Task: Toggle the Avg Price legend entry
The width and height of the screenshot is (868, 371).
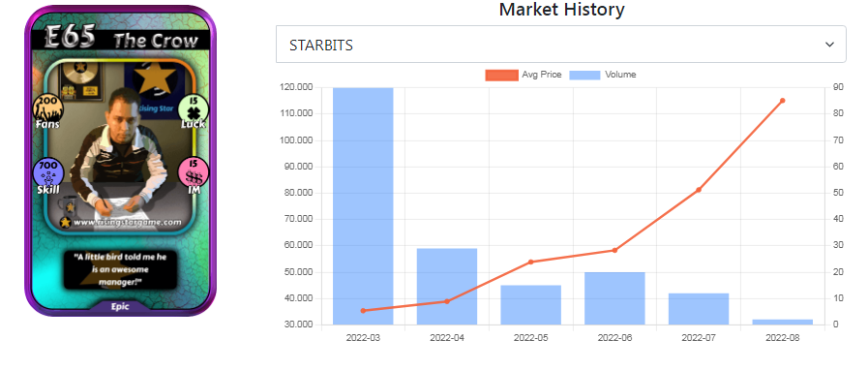Action: (x=523, y=75)
